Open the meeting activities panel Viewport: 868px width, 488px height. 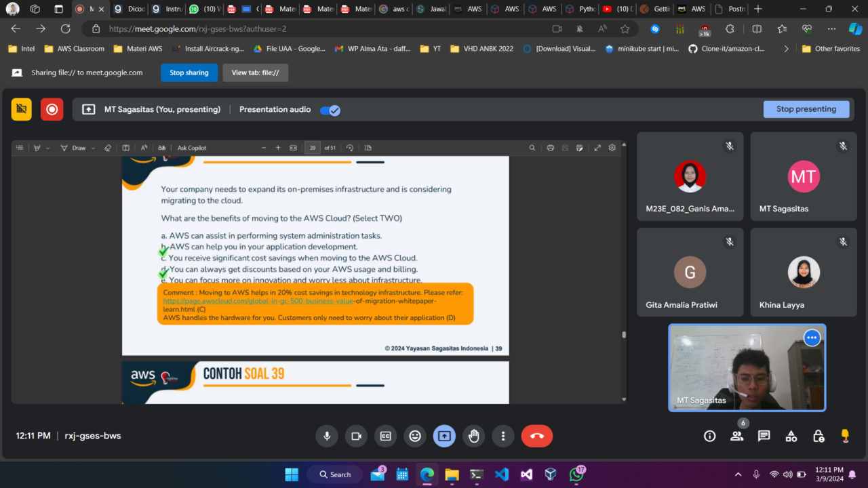pyautogui.click(x=791, y=436)
